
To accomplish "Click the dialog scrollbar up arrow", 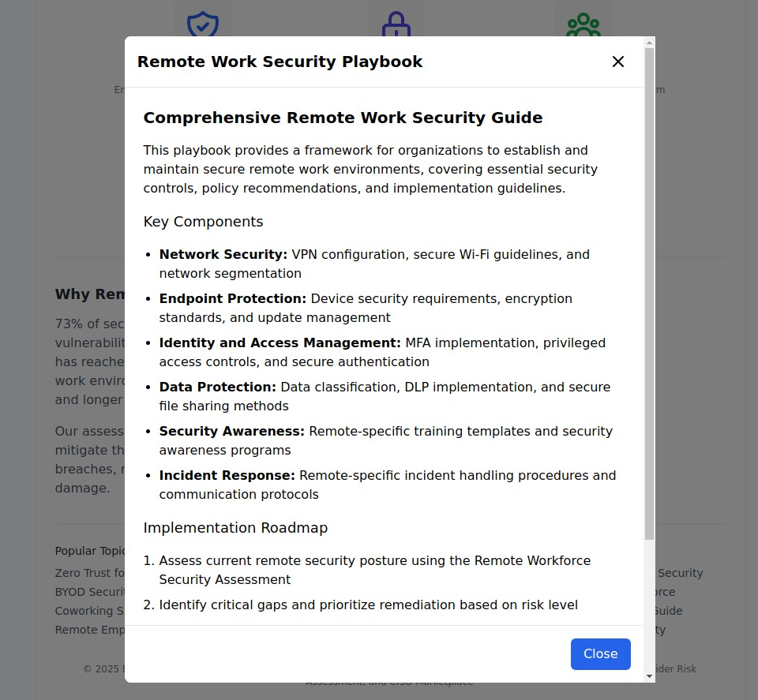I will click(x=650, y=43).
